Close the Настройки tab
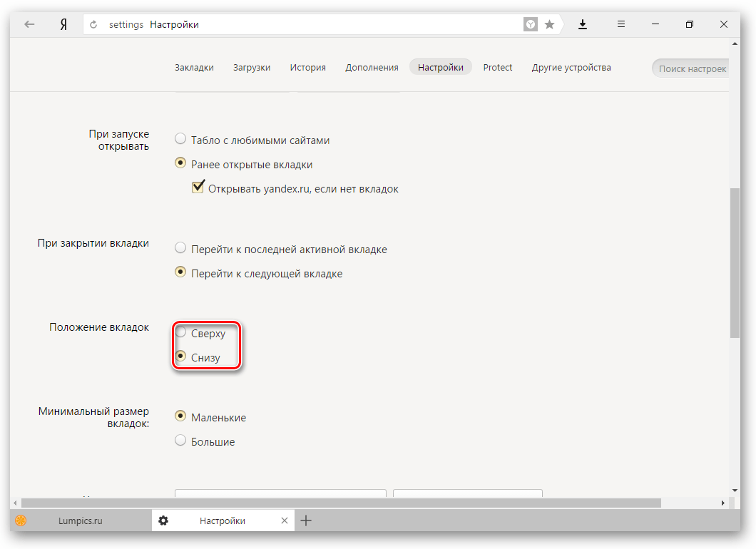This screenshot has width=756, height=549. tap(285, 520)
